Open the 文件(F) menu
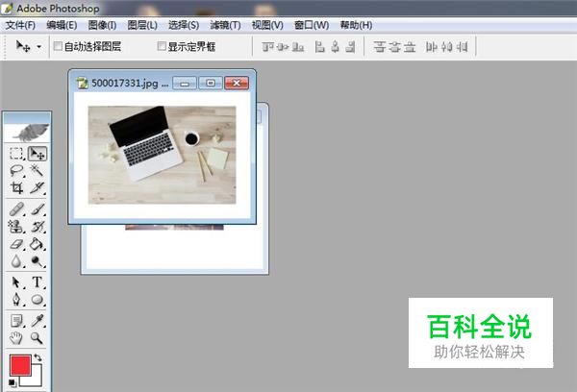The width and height of the screenshot is (577, 392). coord(20,25)
